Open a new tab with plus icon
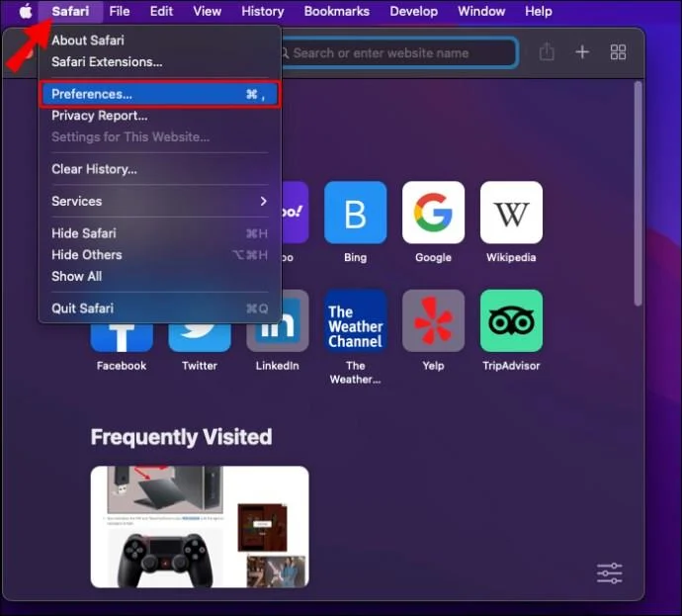The width and height of the screenshot is (682, 616). (x=582, y=52)
